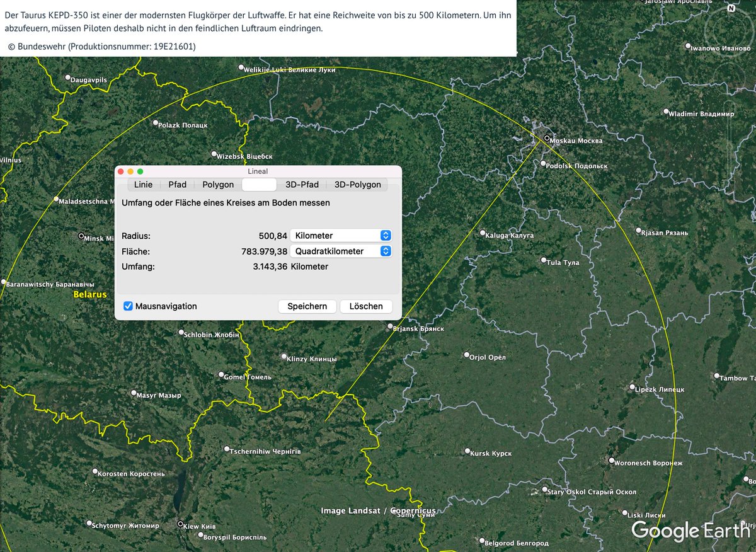Click the Boryspil Бориспіль placemark
The image size is (756, 552).
click(200, 536)
